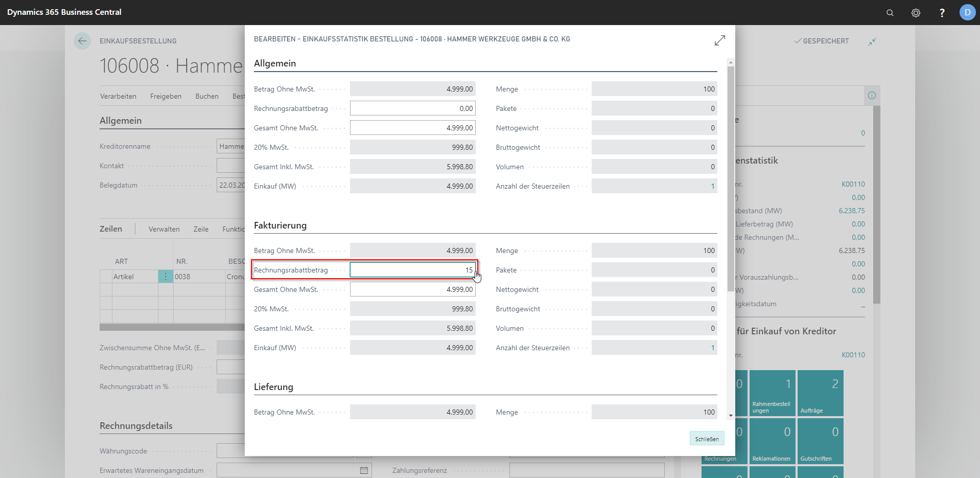Click Menge value 100 under Allgemein
The height and width of the screenshot is (478, 980).
click(655, 89)
